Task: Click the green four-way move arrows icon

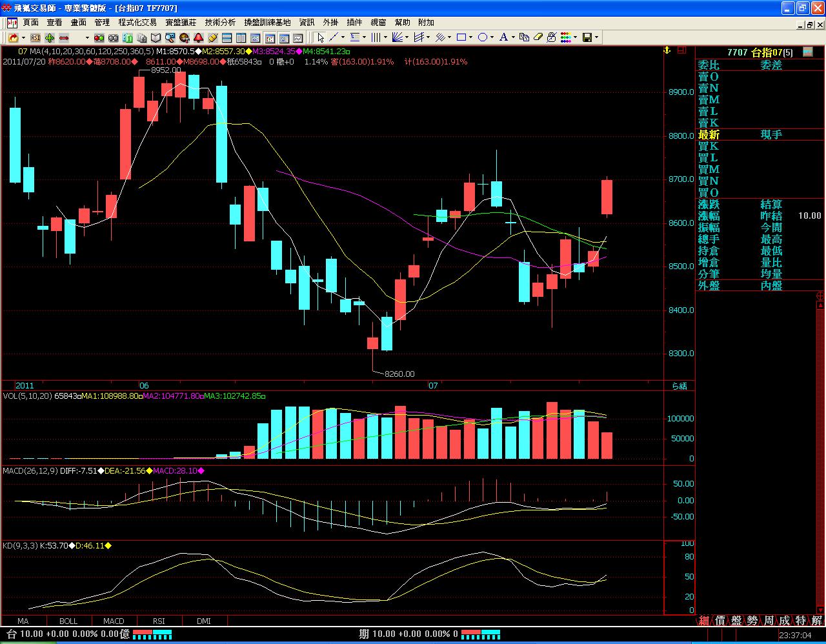Action: click(50, 37)
